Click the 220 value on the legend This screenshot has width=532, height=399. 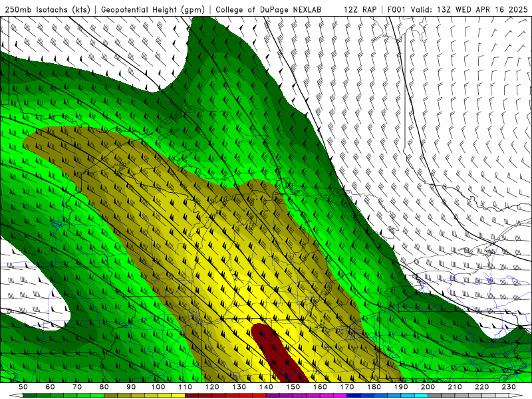click(x=481, y=387)
